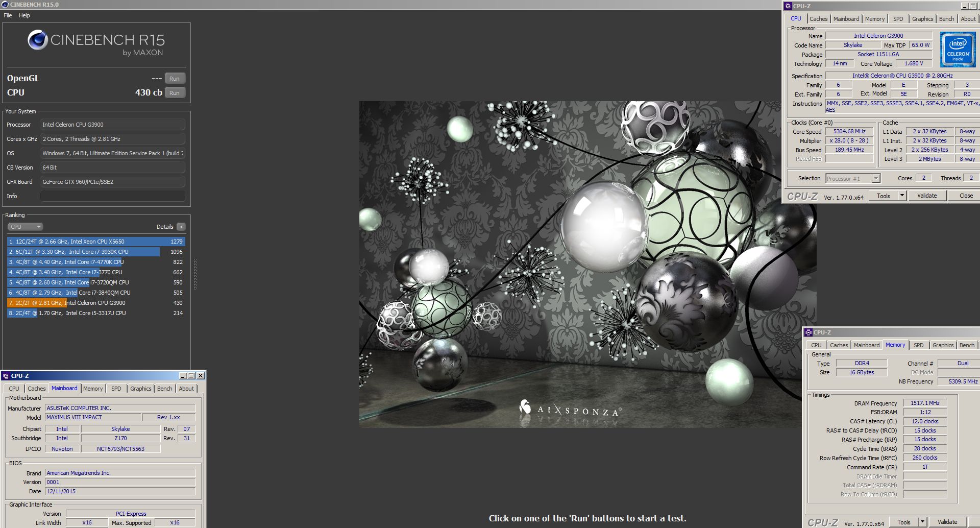Click the DRAM Frequency value field
Screen dimensions: 980x528
pyautogui.click(x=925, y=403)
